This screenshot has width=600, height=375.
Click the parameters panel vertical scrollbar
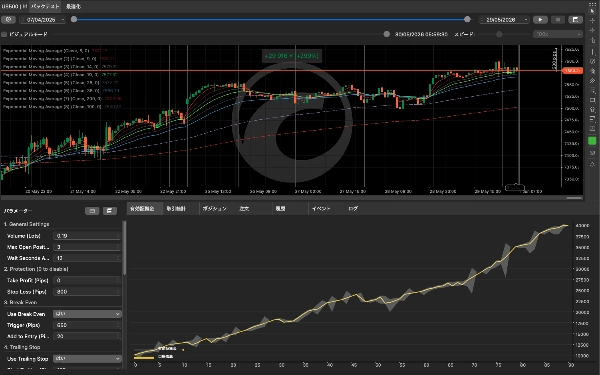click(x=124, y=248)
